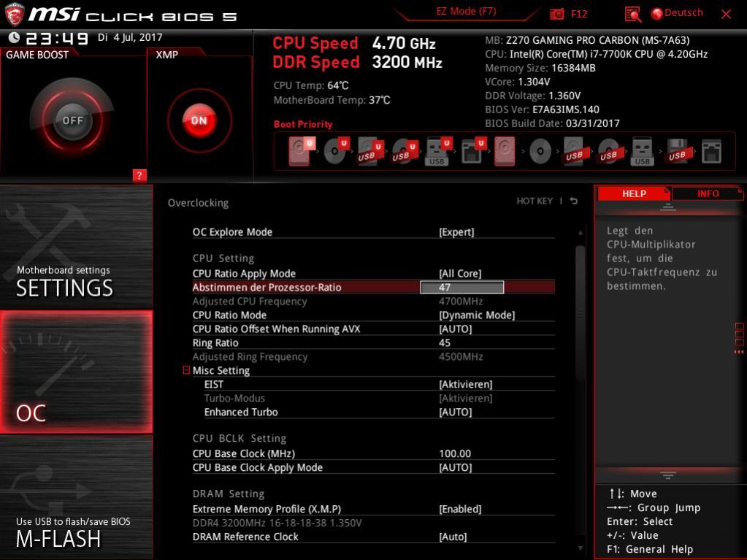
Task: Select the UEFI USB hard disk boot icon
Action: click(x=370, y=151)
